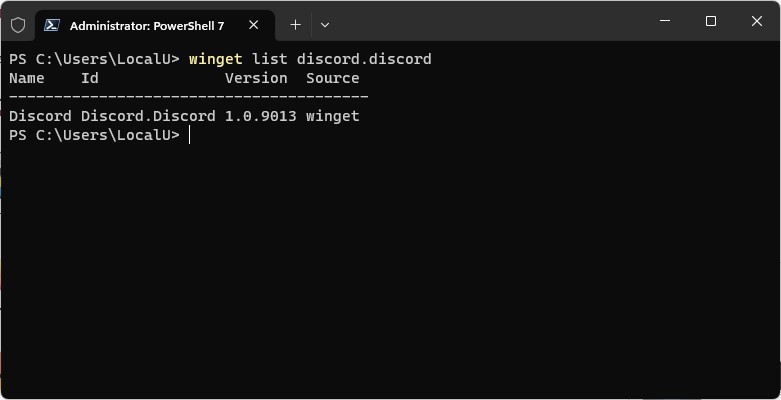
Task: Click the Discord.Discord package Id in results
Action: [148, 116]
